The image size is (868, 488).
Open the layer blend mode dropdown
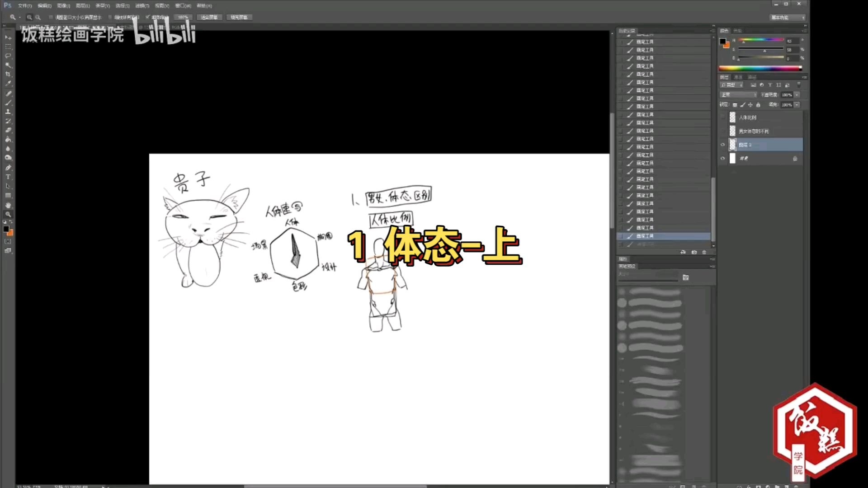(738, 95)
